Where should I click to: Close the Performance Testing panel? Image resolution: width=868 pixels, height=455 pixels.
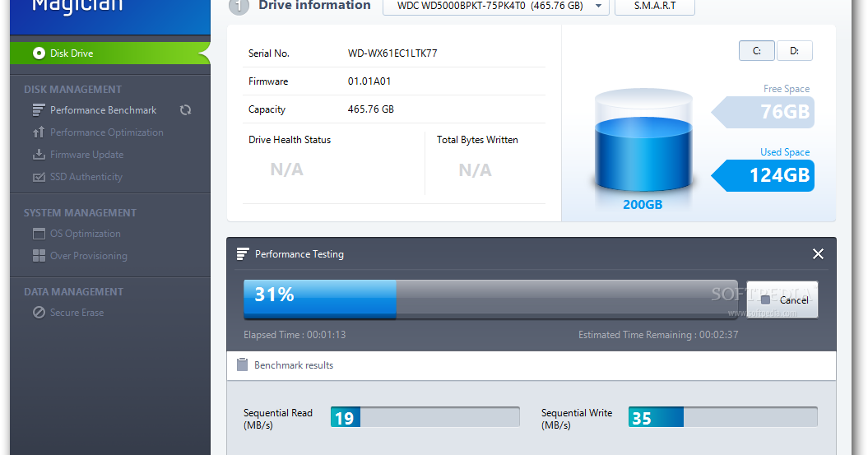point(818,254)
